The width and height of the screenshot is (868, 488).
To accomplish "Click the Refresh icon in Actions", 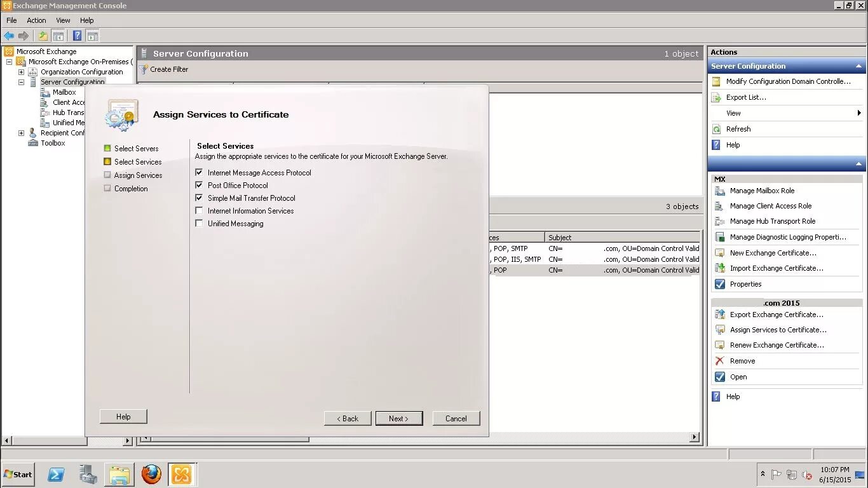I will [x=716, y=129].
